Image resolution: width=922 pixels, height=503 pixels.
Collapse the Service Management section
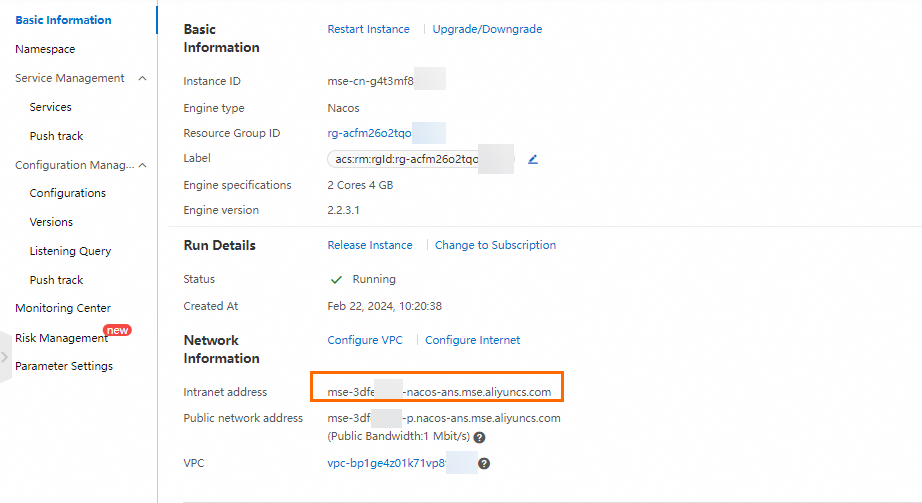(x=142, y=78)
